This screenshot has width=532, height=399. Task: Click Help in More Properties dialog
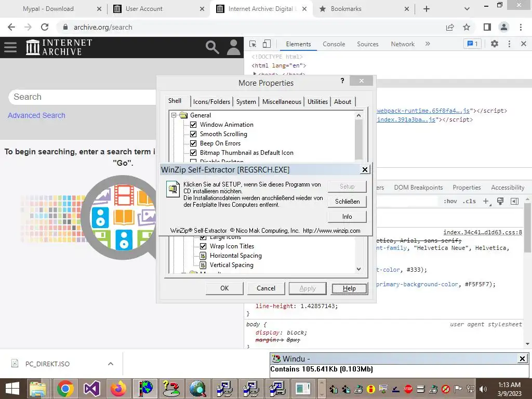tap(349, 288)
